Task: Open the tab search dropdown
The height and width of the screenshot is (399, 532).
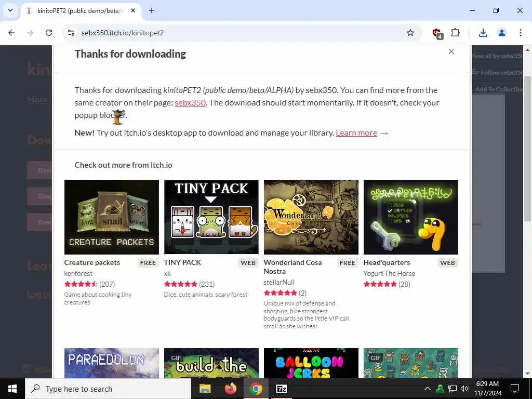Action: coord(10,10)
